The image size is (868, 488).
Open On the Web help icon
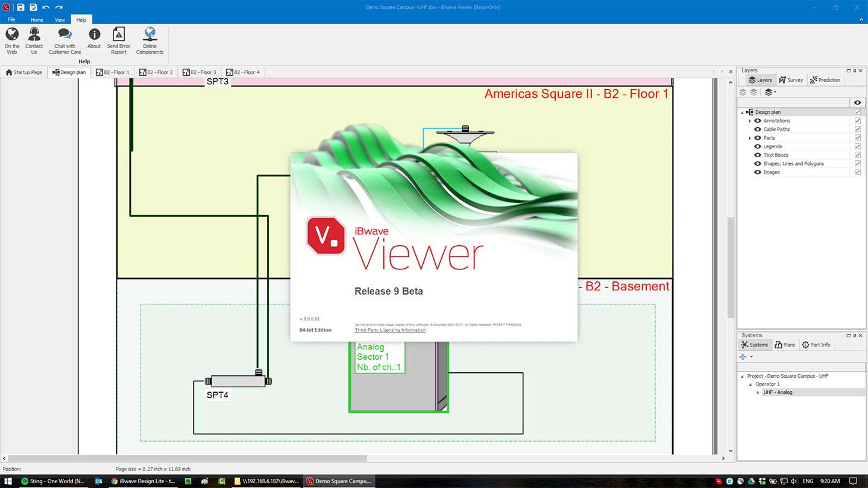coord(12,34)
